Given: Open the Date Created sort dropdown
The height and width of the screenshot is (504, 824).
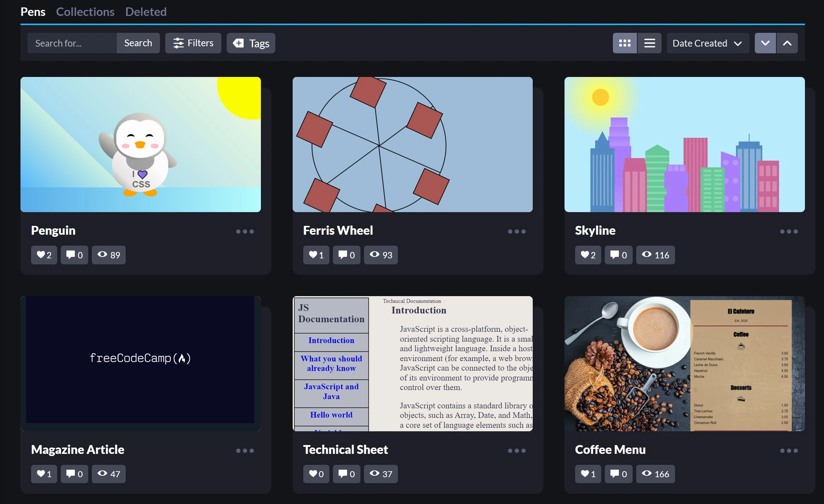Looking at the screenshot, I should 707,43.
